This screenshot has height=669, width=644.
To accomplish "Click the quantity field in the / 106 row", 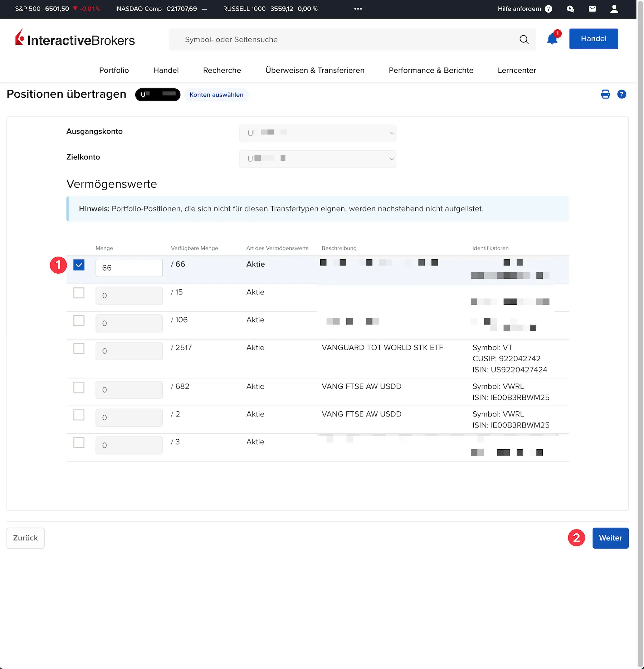I will coord(129,323).
